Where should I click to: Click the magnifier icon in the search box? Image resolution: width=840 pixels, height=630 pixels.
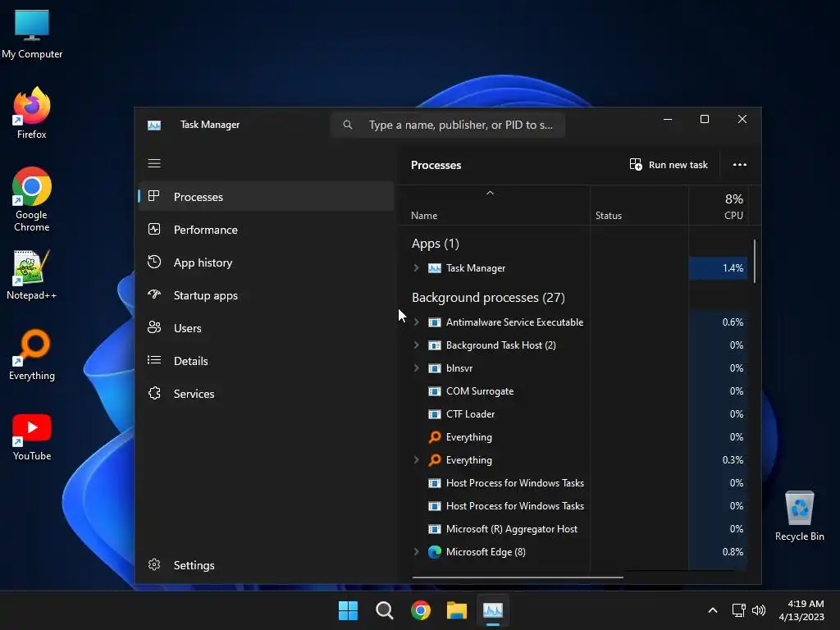348,125
